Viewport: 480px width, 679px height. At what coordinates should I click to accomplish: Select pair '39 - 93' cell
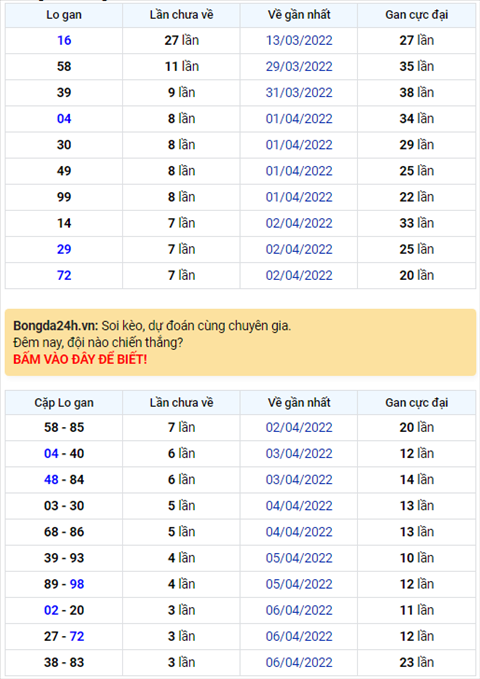click(x=64, y=558)
